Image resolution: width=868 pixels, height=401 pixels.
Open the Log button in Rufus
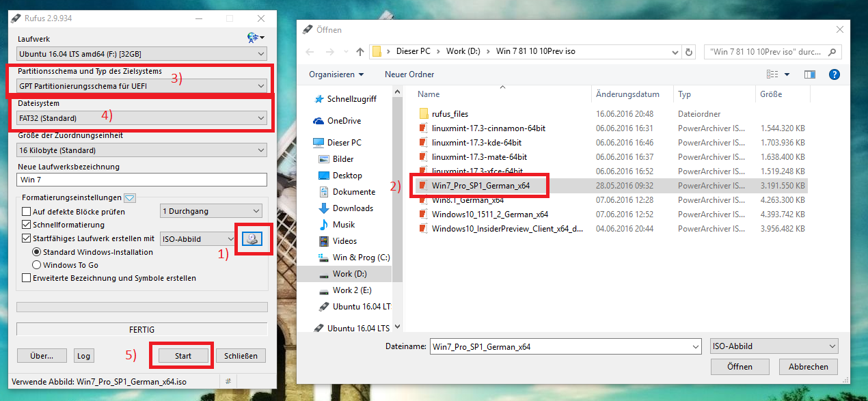pos(83,356)
